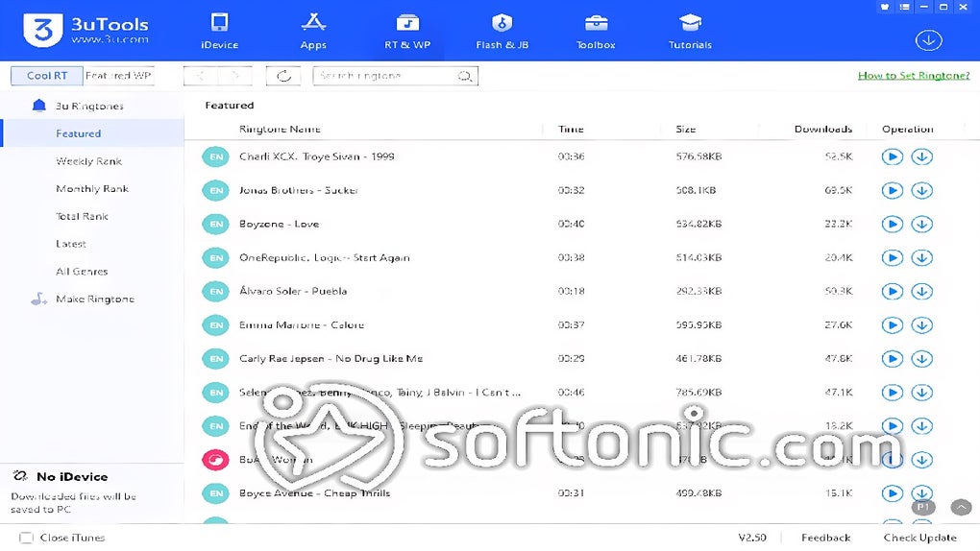Click Check Update
This screenshot has height=551, width=980.
(x=920, y=538)
